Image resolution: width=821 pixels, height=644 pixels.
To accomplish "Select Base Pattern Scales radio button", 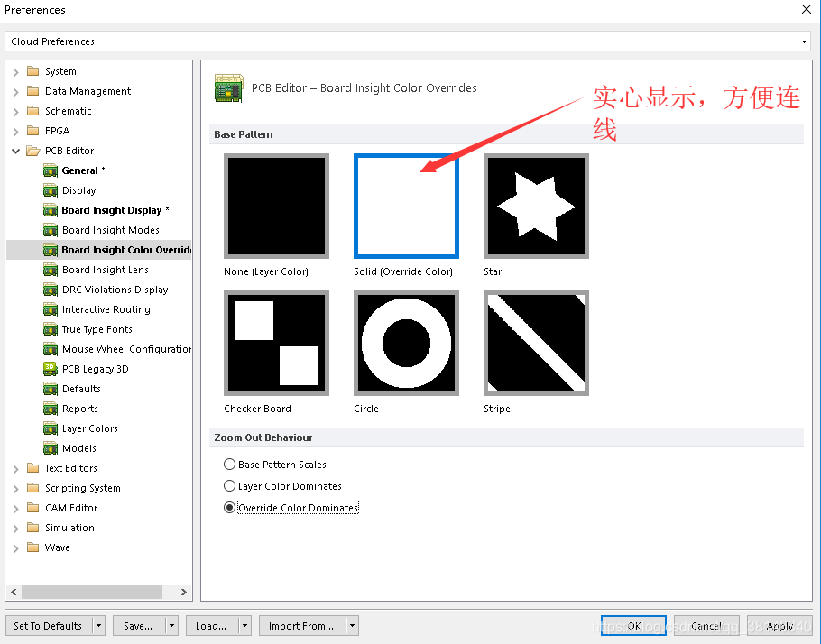I will point(229,465).
